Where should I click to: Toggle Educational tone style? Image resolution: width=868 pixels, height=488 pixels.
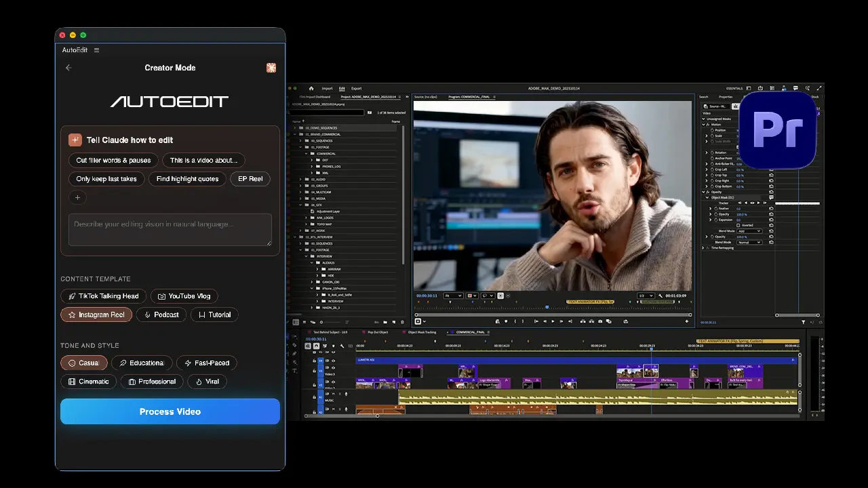pyautogui.click(x=142, y=363)
